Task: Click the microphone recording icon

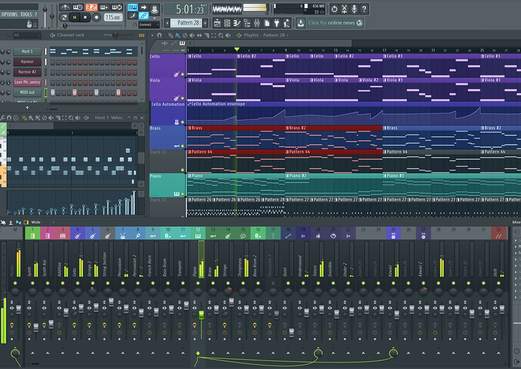Action: pos(354,9)
